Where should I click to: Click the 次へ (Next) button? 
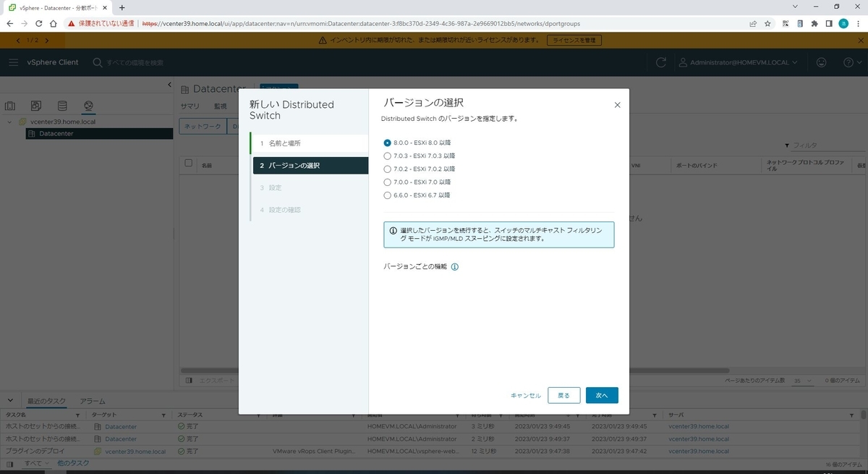(x=602, y=395)
